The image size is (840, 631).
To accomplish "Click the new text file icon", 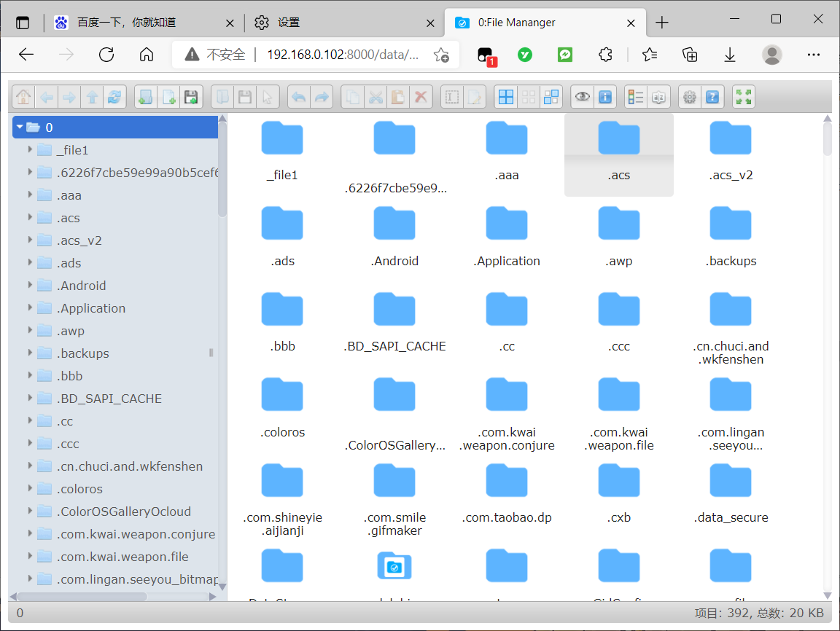I will click(x=168, y=97).
